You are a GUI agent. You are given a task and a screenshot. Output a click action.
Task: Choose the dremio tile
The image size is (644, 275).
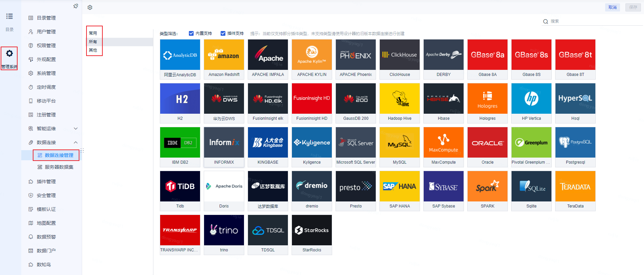[x=312, y=191]
